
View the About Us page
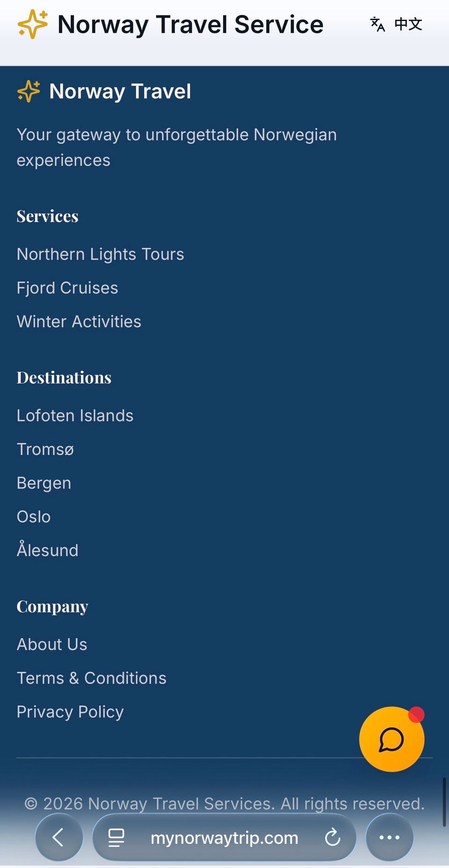point(52,645)
